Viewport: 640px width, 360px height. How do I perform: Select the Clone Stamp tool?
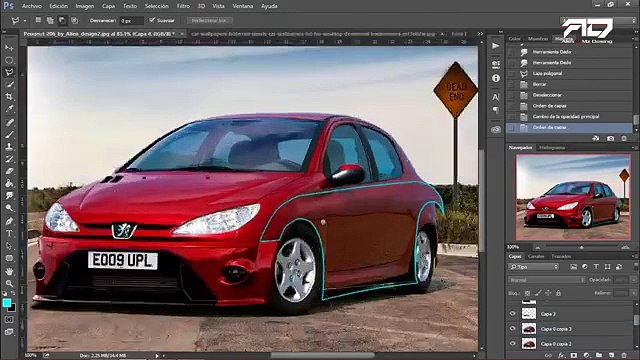tap(9, 147)
